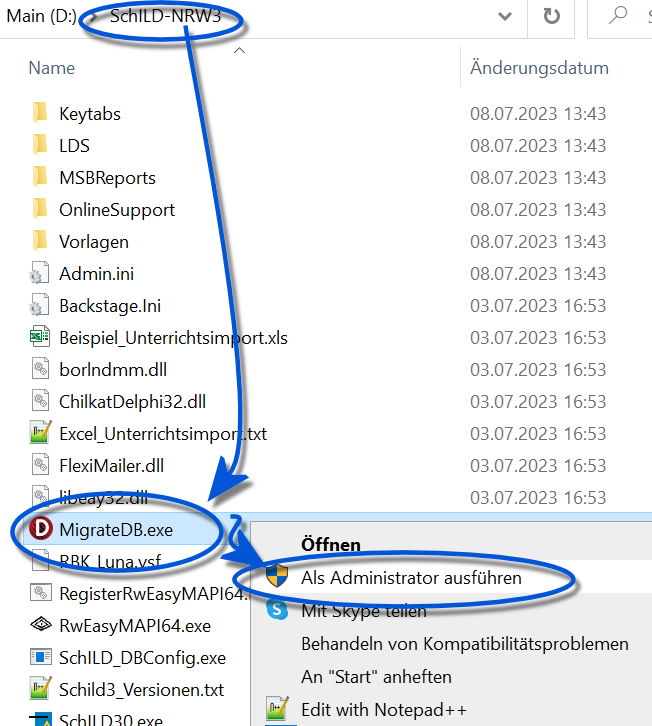
Task: Click the date of Backstage.Ini
Action: (x=538, y=306)
